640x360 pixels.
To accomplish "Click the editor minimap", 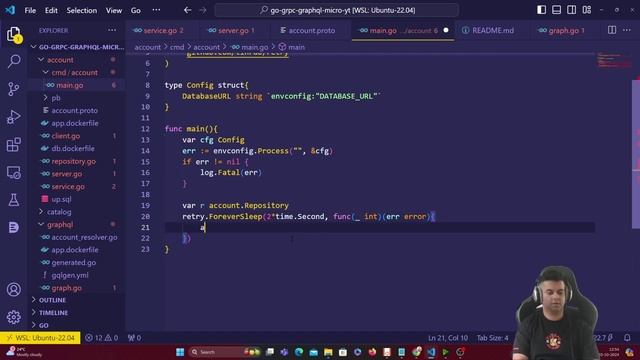I will (x=614, y=60).
